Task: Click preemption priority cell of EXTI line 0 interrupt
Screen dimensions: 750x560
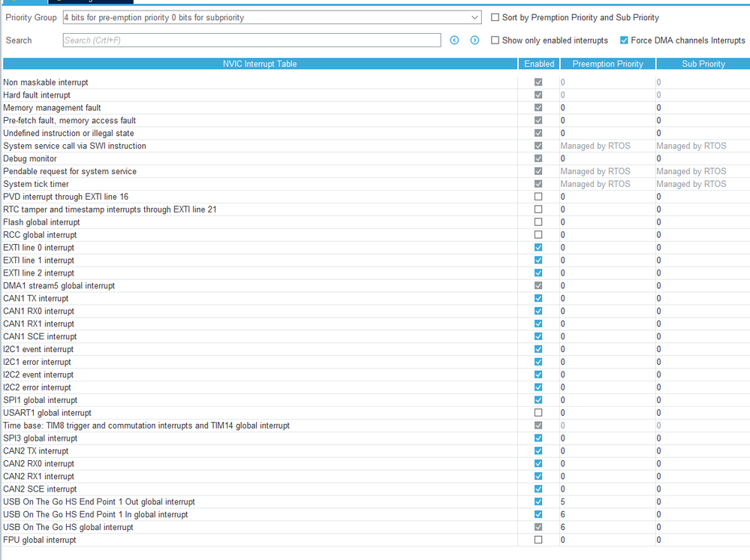Action: pos(607,247)
